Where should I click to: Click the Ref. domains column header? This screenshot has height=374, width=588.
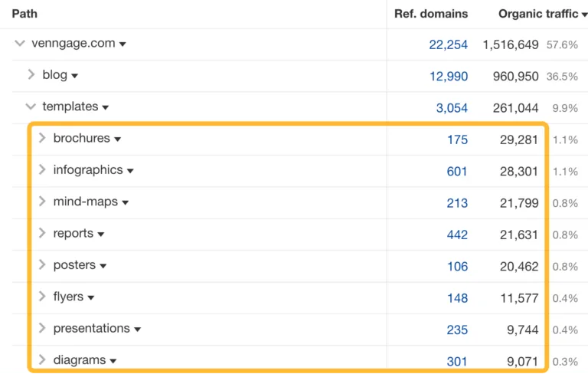coord(431,14)
